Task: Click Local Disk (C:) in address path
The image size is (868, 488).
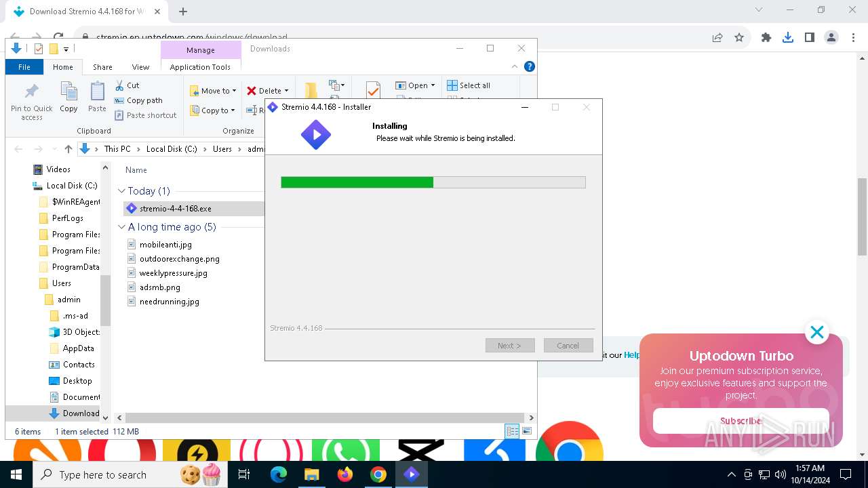Action: point(172,149)
